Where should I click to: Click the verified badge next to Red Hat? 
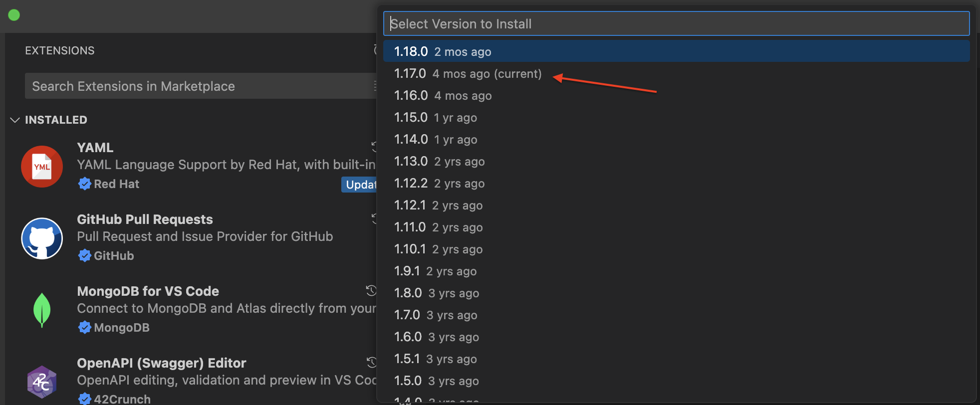[x=85, y=184]
